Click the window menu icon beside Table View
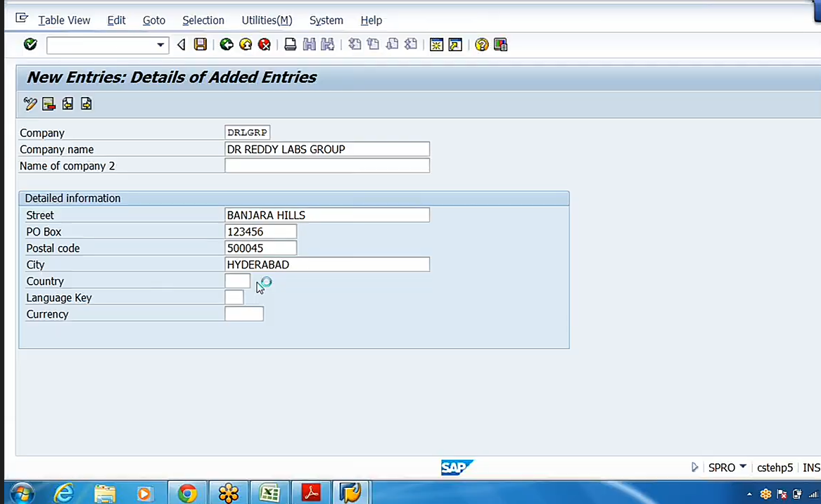This screenshot has width=821, height=504. 22,18
